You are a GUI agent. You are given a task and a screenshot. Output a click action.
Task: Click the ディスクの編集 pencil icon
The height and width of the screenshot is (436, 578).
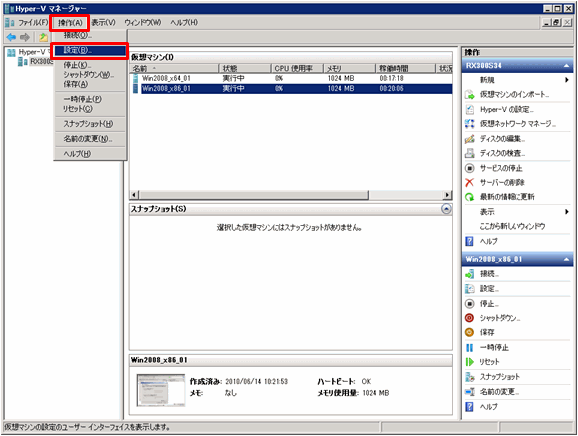click(469, 139)
